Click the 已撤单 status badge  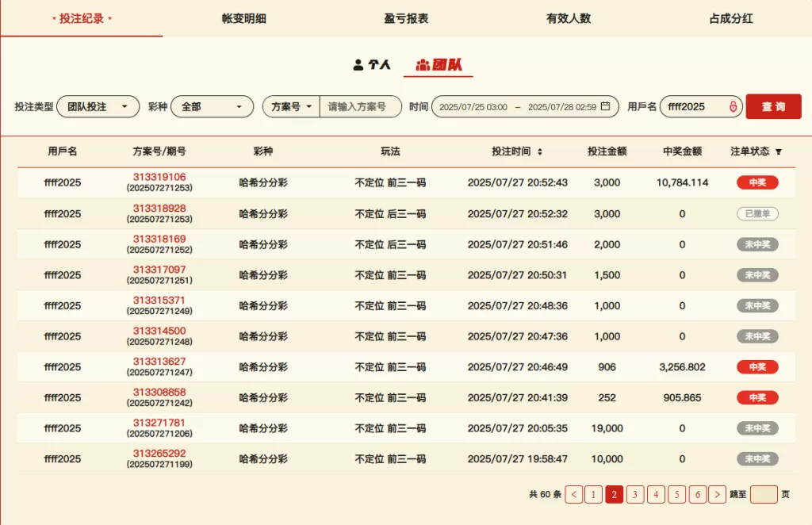pyautogui.click(x=757, y=213)
